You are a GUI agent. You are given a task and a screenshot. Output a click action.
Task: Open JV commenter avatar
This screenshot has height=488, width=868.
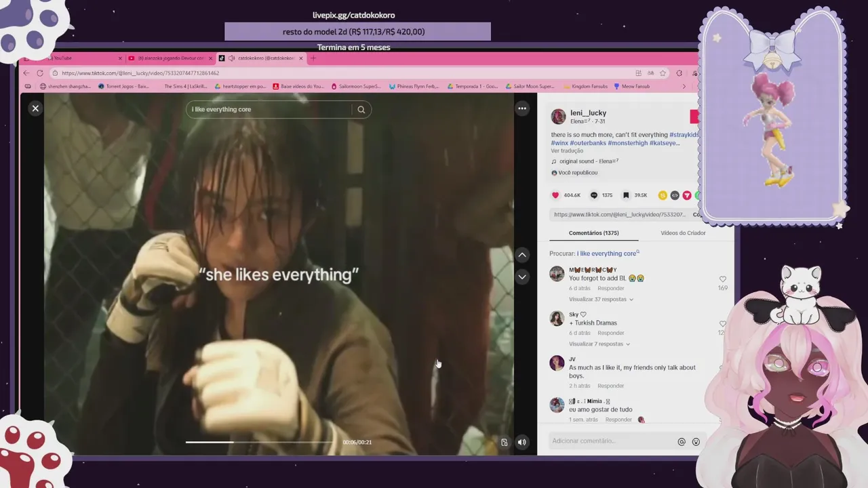[x=557, y=363]
